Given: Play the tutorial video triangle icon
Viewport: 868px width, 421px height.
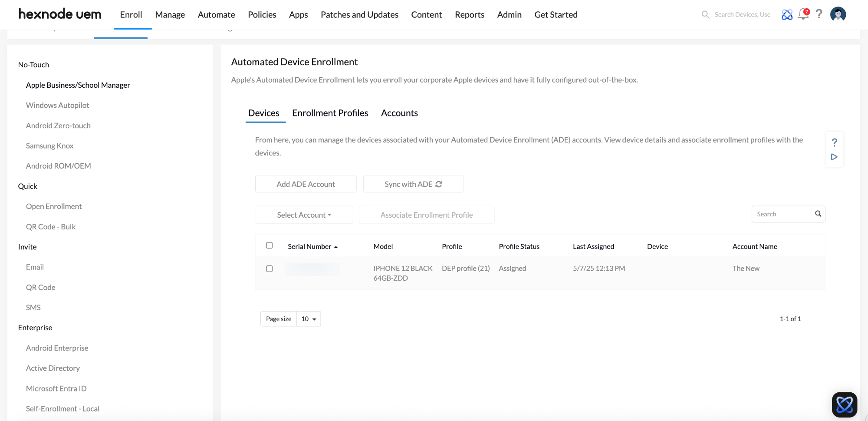Looking at the screenshot, I should tap(834, 157).
